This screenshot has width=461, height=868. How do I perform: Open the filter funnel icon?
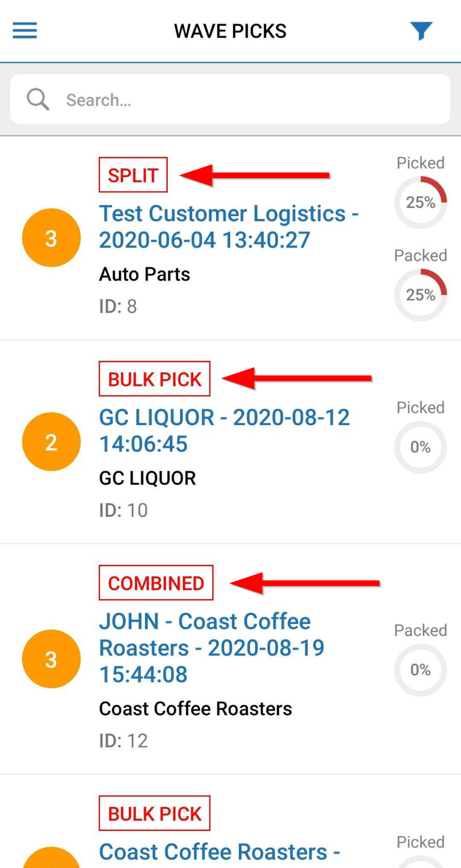pyautogui.click(x=421, y=31)
